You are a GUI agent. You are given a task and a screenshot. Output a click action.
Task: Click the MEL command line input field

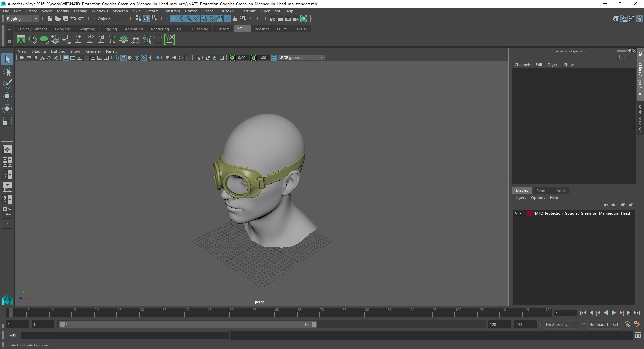124,335
